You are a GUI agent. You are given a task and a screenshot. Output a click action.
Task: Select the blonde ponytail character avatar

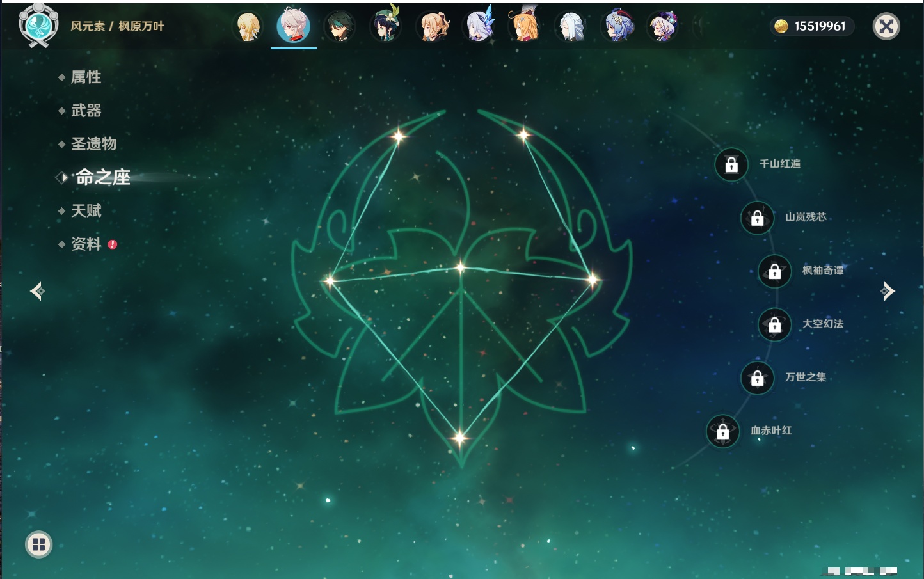click(x=433, y=27)
